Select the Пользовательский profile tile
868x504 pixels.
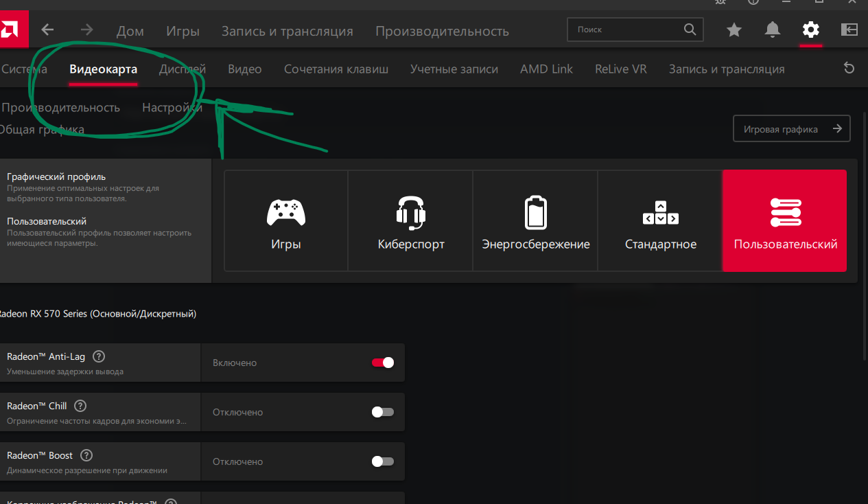[x=785, y=221]
